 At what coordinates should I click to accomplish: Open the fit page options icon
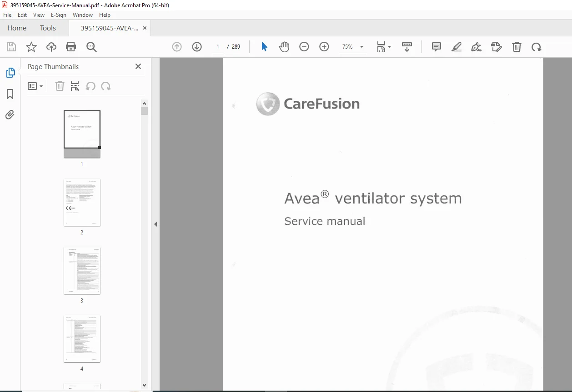point(383,47)
